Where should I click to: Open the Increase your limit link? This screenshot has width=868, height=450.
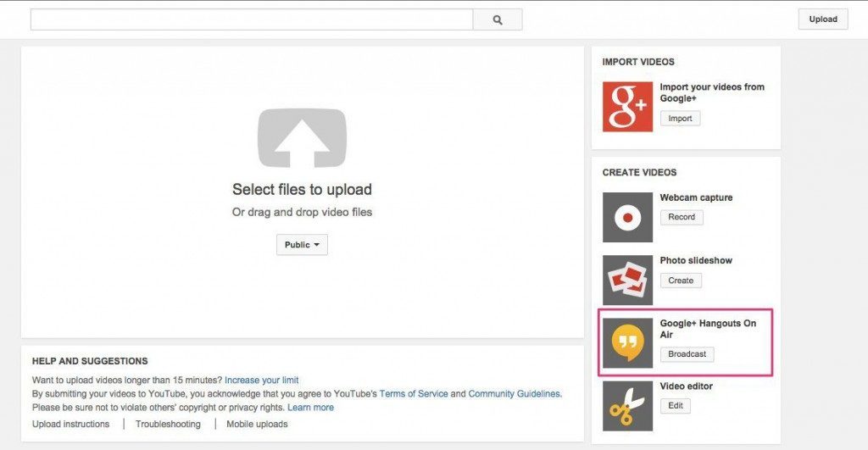(261, 381)
